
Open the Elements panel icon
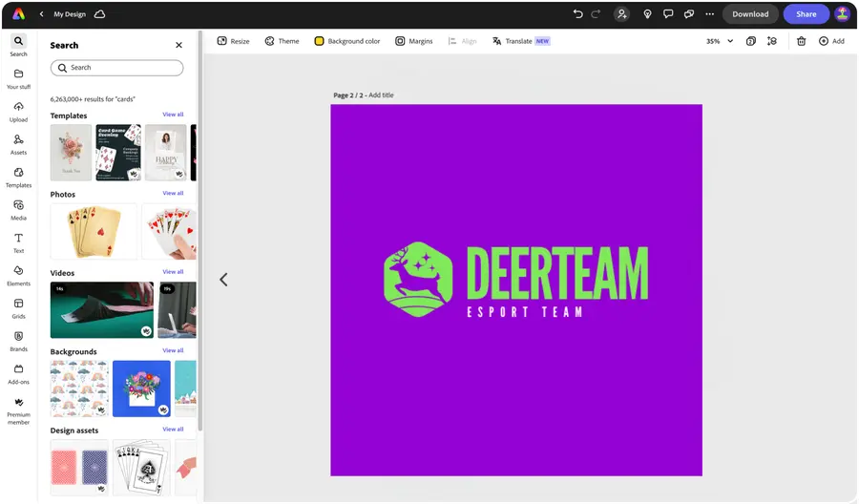[x=19, y=276]
